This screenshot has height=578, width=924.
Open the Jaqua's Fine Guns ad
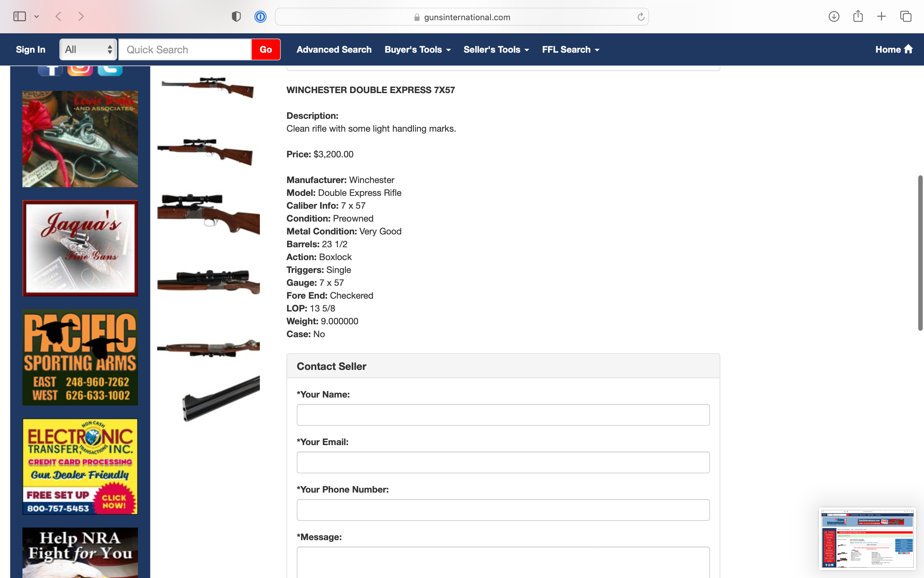click(80, 248)
